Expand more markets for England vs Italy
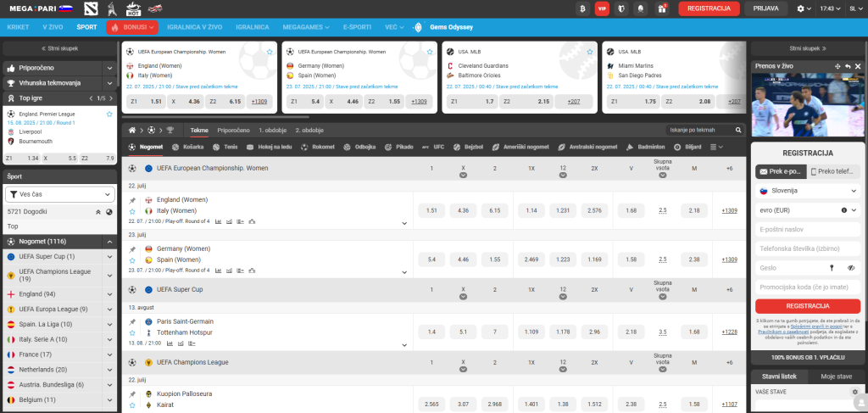This screenshot has height=413, width=868. (404, 224)
